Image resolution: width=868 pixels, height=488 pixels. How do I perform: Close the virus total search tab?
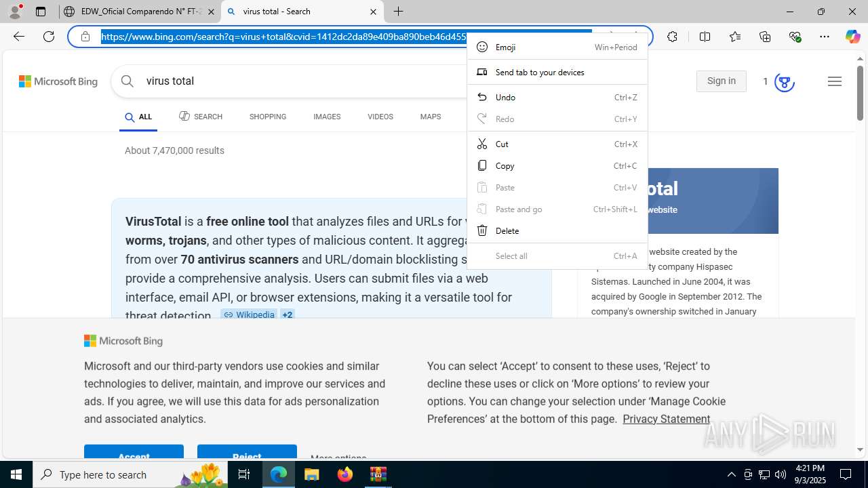[373, 12]
